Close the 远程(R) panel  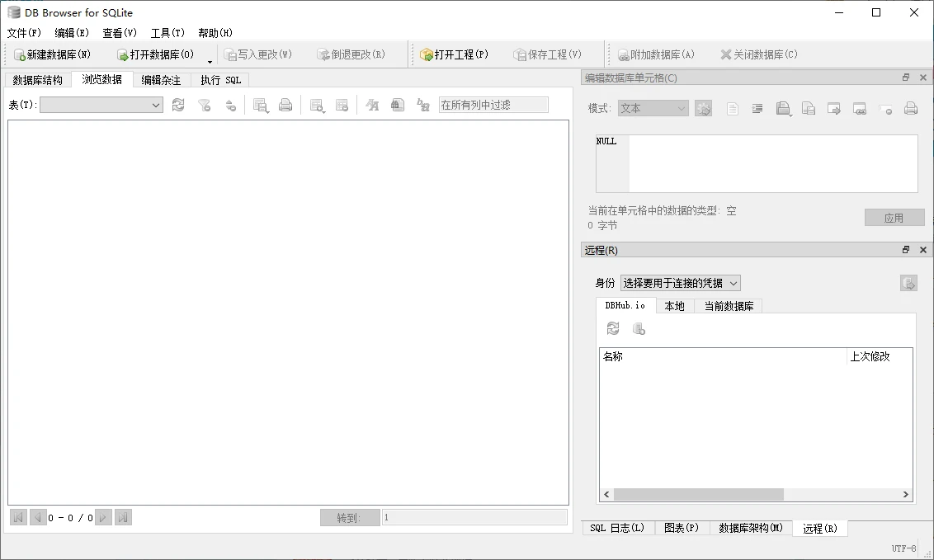tap(923, 250)
